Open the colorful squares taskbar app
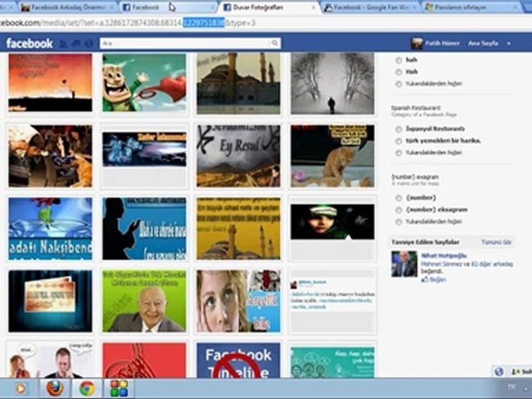This screenshot has width=532, height=399. [119, 388]
